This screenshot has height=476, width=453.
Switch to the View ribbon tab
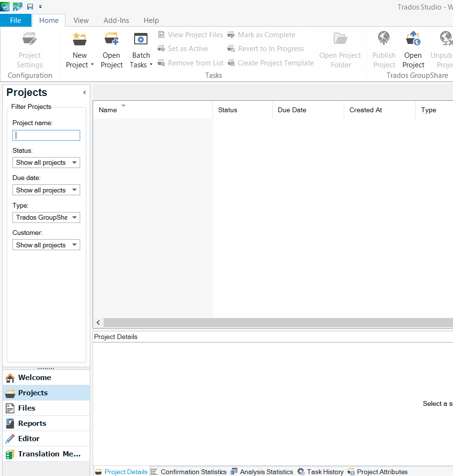tap(81, 21)
